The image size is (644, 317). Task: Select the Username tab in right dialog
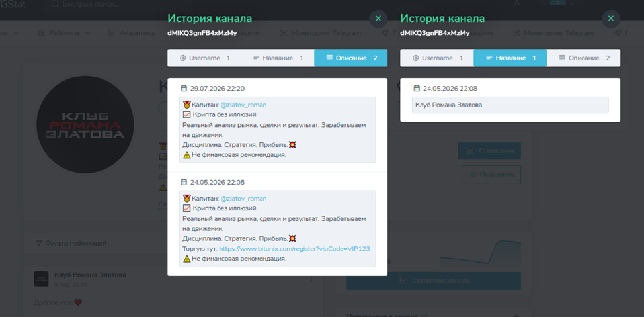pos(437,58)
